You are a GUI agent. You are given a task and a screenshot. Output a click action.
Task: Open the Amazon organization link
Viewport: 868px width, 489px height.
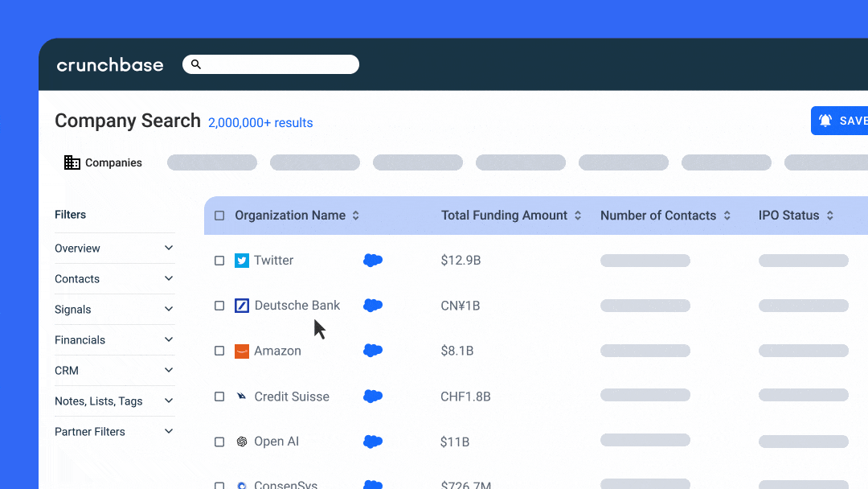click(277, 351)
